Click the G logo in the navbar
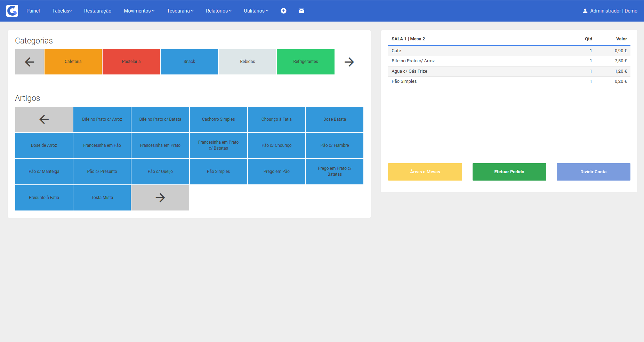Screen dimensions: 644x342 click(12, 11)
